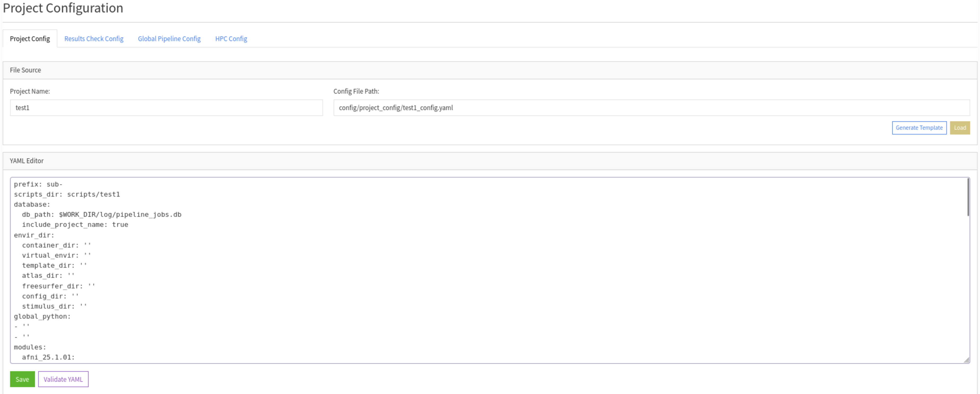980x394 pixels.
Task: Click the 'template_dir' line
Action: click(54, 265)
